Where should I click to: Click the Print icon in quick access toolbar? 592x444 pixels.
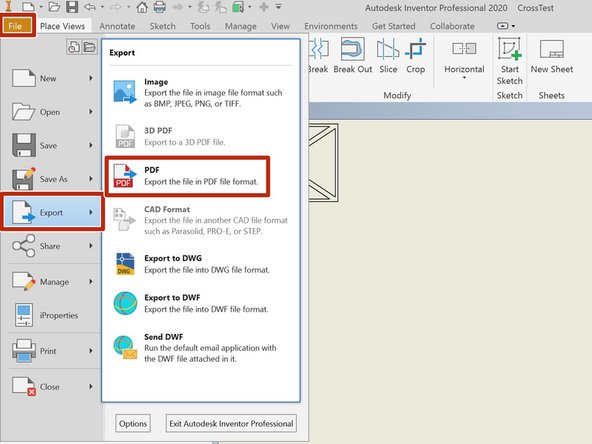click(x=159, y=7)
